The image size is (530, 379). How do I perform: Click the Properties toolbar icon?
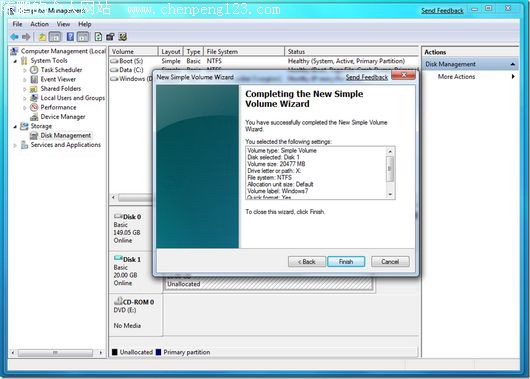(x=110, y=37)
